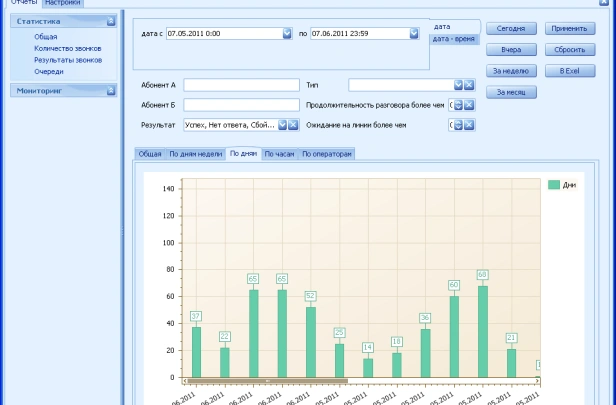Select the 'дата - время' mode option
The height and width of the screenshot is (405, 616).
point(453,38)
